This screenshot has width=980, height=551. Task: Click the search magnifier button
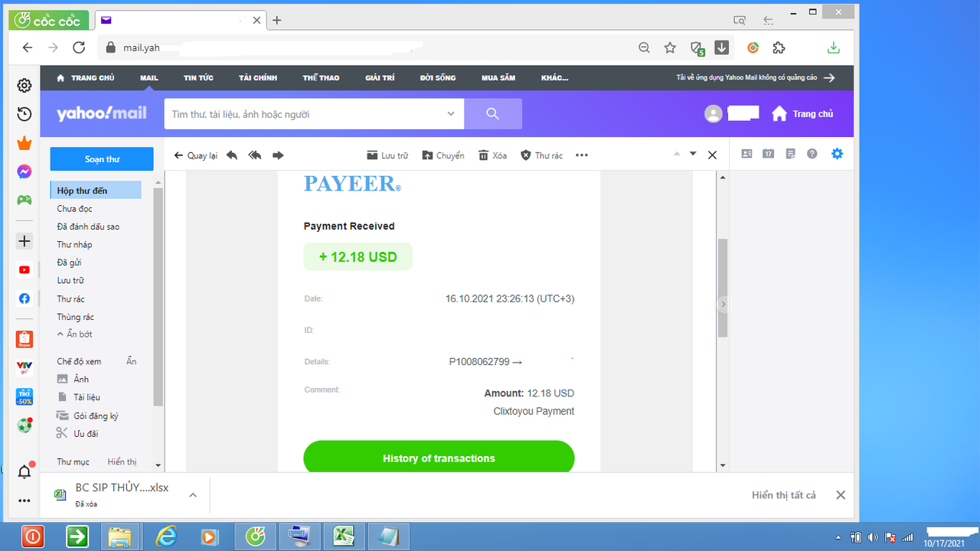pyautogui.click(x=493, y=114)
